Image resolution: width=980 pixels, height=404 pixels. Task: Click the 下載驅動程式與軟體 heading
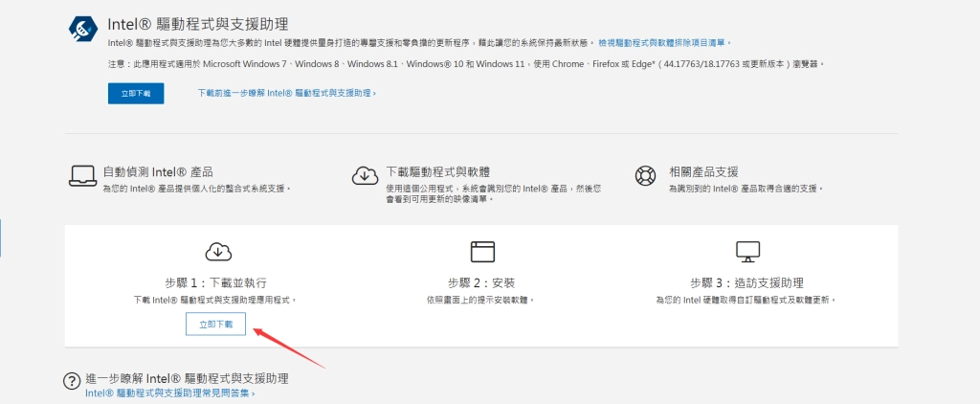[x=437, y=171]
